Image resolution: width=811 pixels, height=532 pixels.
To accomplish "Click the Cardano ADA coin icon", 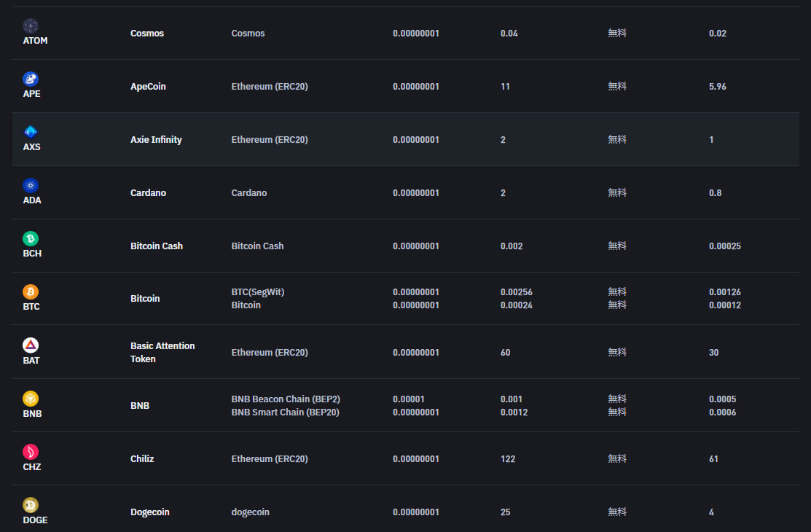I will tap(31, 185).
